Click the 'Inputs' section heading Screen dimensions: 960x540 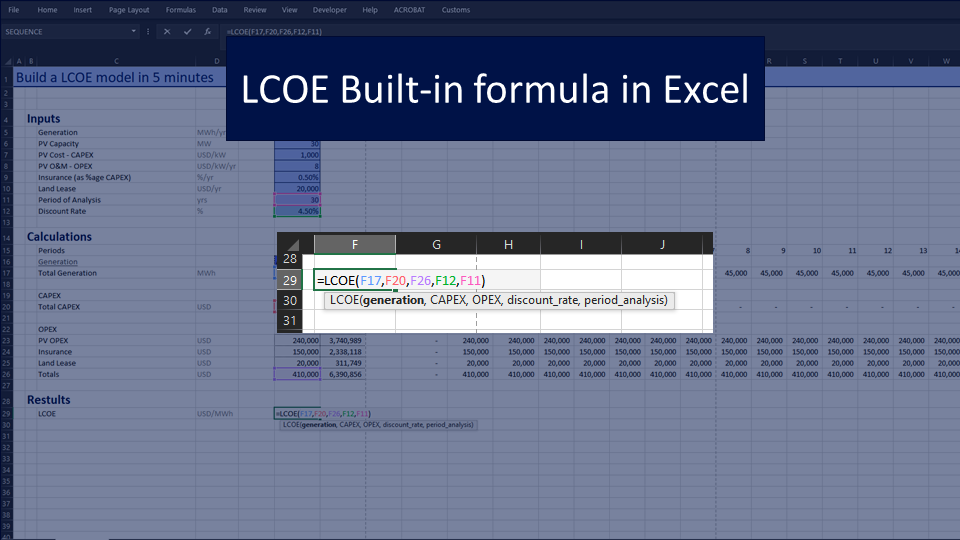pyautogui.click(x=43, y=119)
